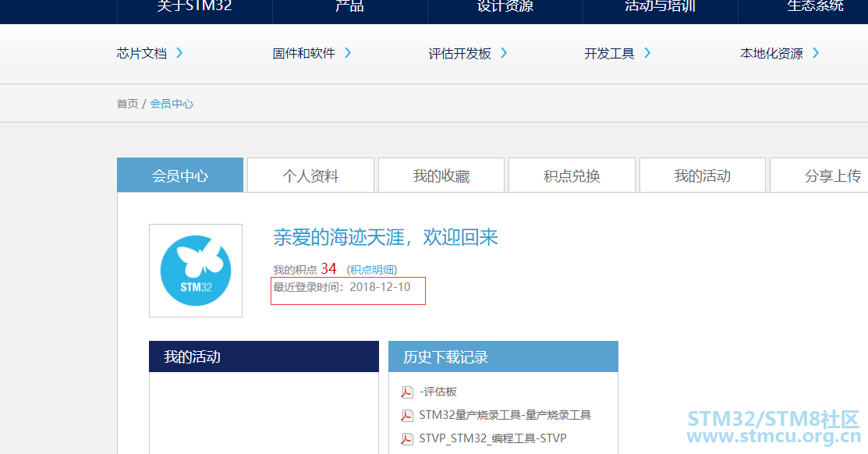Expand the chevron next to 开发工具

(x=647, y=53)
